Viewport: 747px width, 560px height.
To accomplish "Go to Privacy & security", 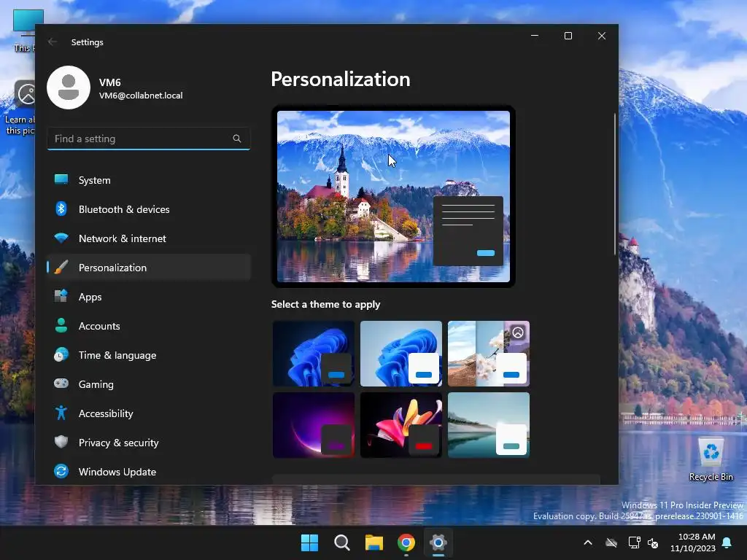I will 149,443.
